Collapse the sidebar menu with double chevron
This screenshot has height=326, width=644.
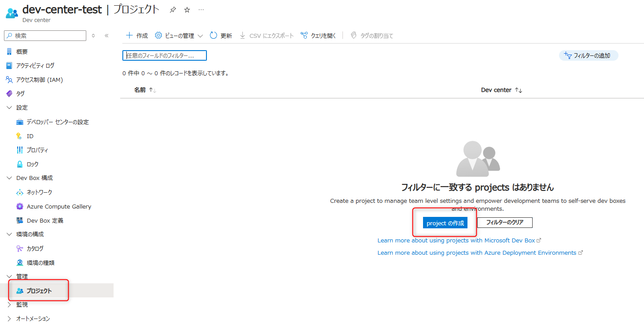pyautogui.click(x=107, y=36)
